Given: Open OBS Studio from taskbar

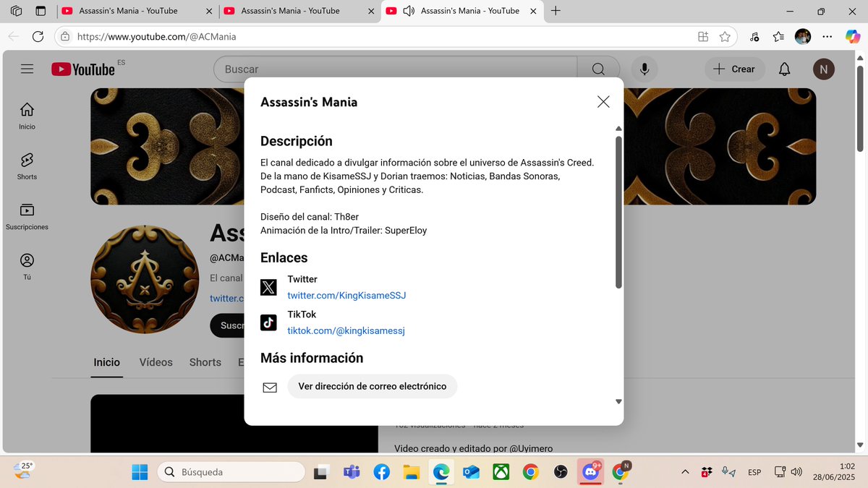Looking at the screenshot, I should [560, 472].
